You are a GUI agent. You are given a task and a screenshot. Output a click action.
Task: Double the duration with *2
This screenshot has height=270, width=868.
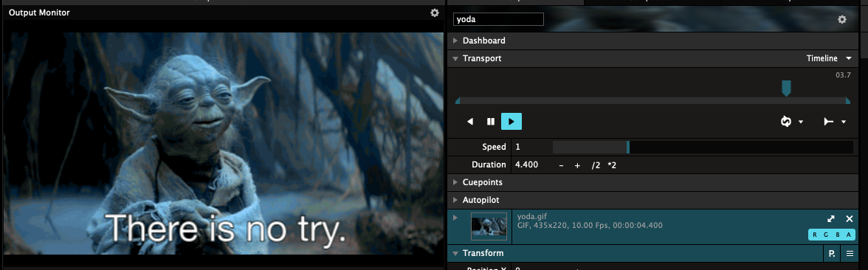pos(612,165)
